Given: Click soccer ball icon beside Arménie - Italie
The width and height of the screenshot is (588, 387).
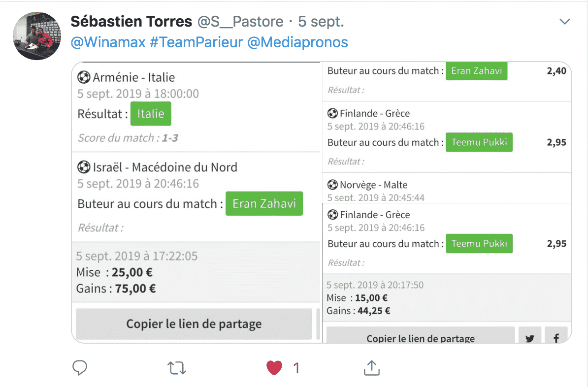Looking at the screenshot, I should coord(84,77).
